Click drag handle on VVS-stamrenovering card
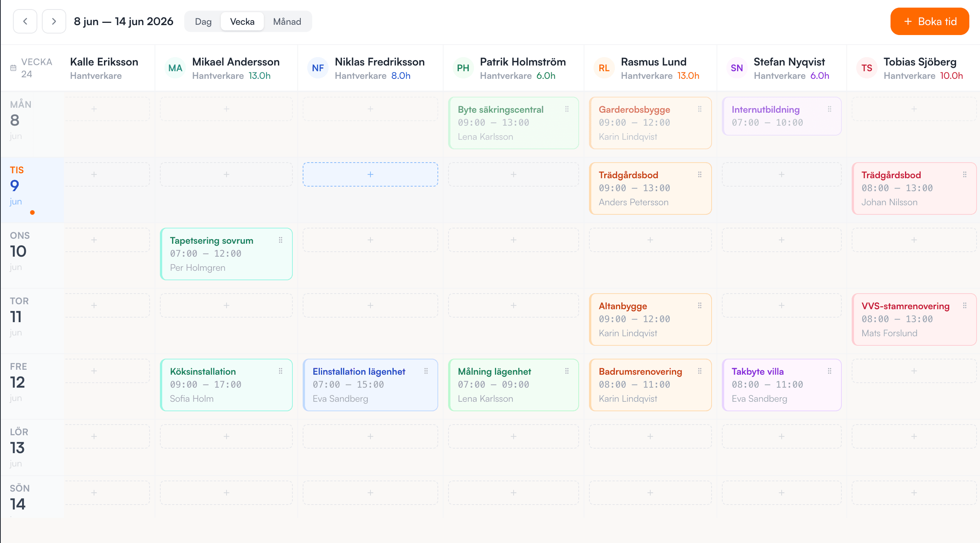Viewport: 980px width, 543px height. (x=965, y=305)
